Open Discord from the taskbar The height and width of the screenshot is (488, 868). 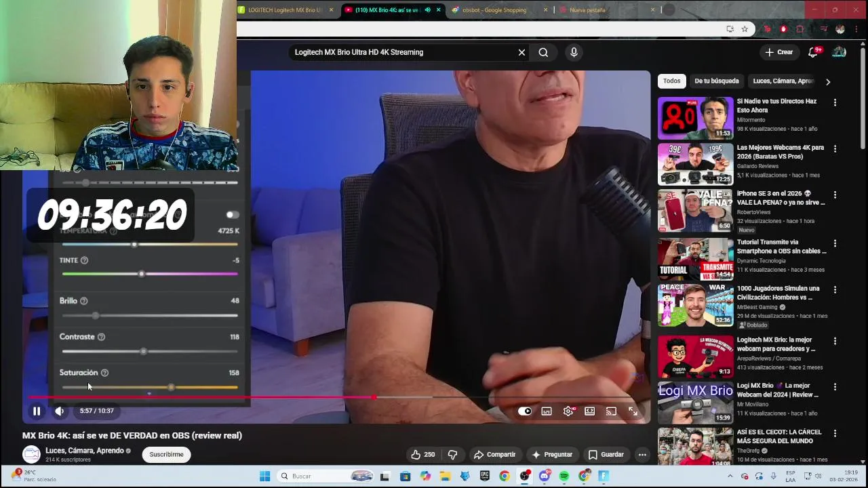click(545, 476)
